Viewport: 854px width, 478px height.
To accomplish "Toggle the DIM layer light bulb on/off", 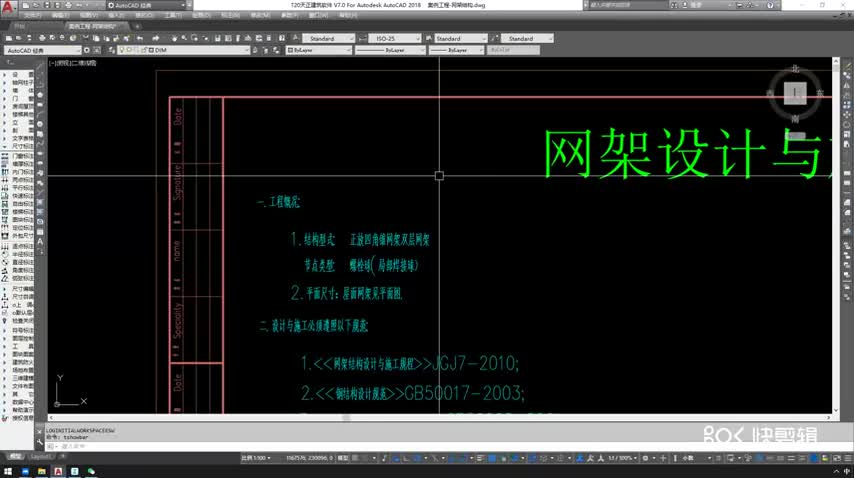I will tap(122, 50).
